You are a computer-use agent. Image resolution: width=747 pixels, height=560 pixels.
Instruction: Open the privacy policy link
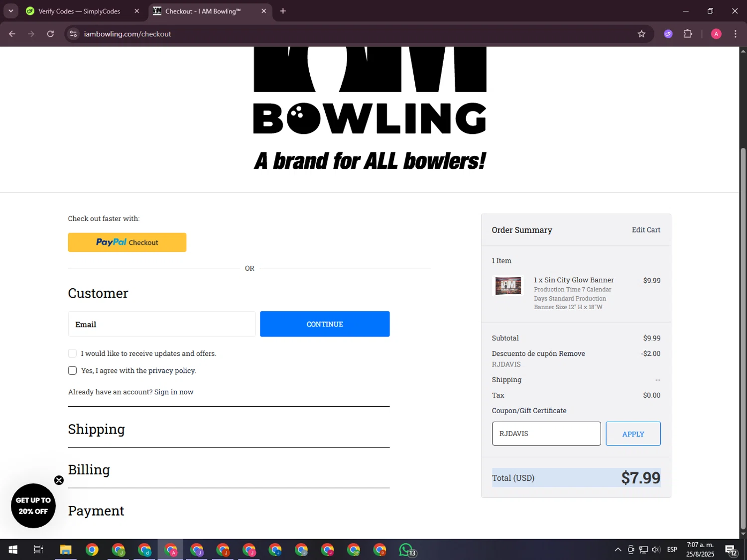(171, 371)
